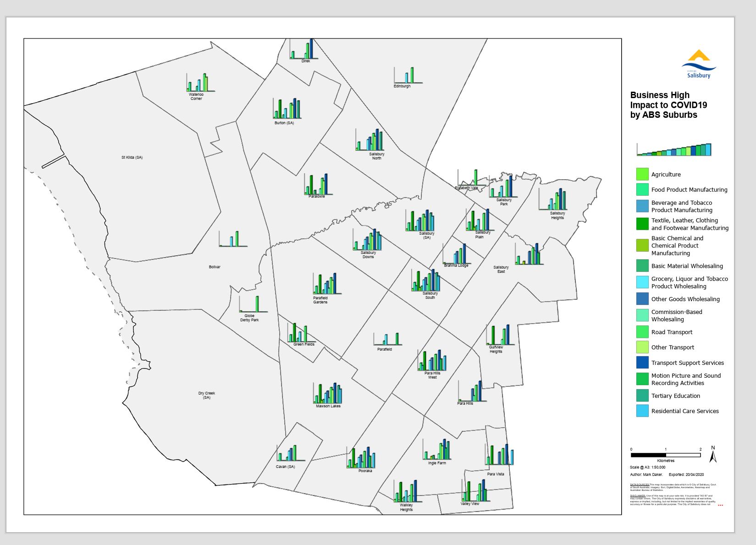Click the legend sample bar chart

point(674,149)
